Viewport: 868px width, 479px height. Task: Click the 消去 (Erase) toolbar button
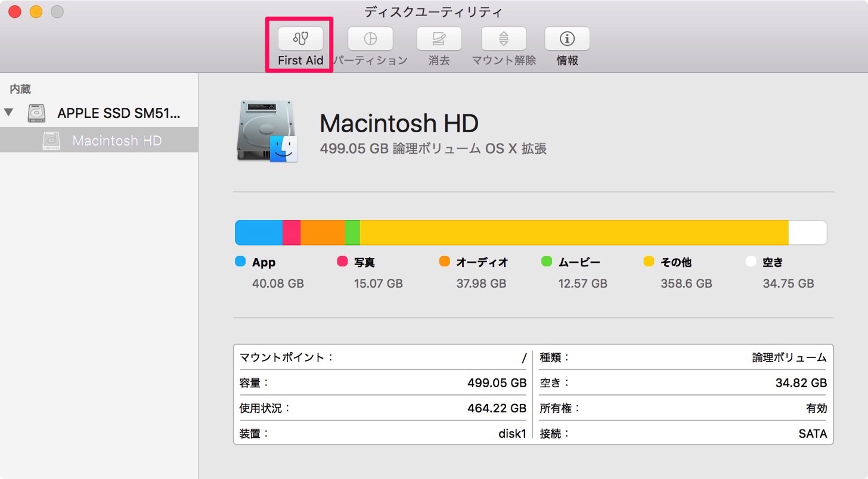[x=439, y=39]
